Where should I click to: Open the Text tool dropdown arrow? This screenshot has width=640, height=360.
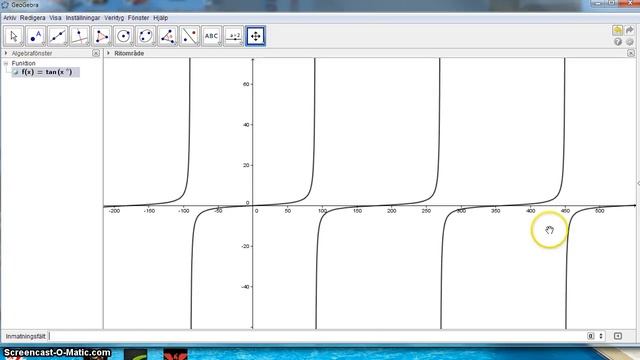220,44
